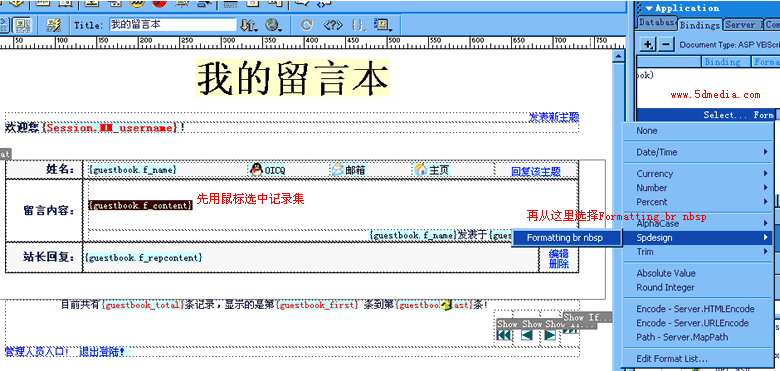The image size is (780, 371).
Task: Expand the Percent format submenu
Action: [x=698, y=202]
